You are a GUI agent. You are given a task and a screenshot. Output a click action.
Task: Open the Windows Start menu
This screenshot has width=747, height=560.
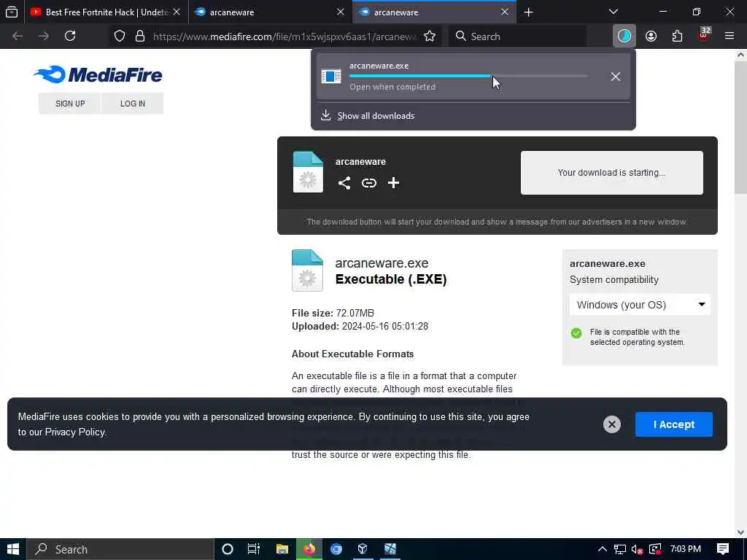13,549
